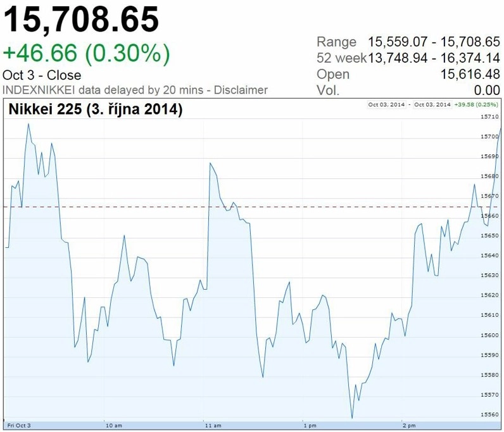Click the 15640 y-axis label

(x=489, y=256)
